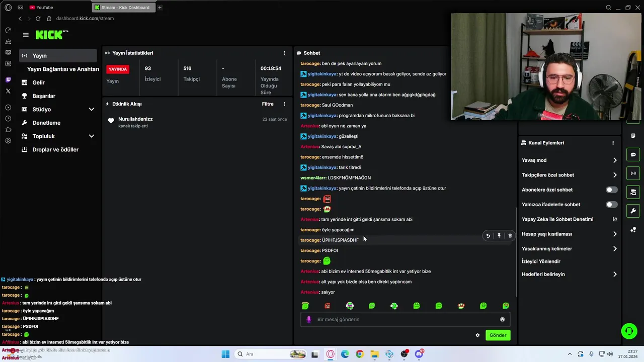The height and width of the screenshot is (362, 644).
Task: Click the purple microphone icon in chat input
Action: (309, 319)
